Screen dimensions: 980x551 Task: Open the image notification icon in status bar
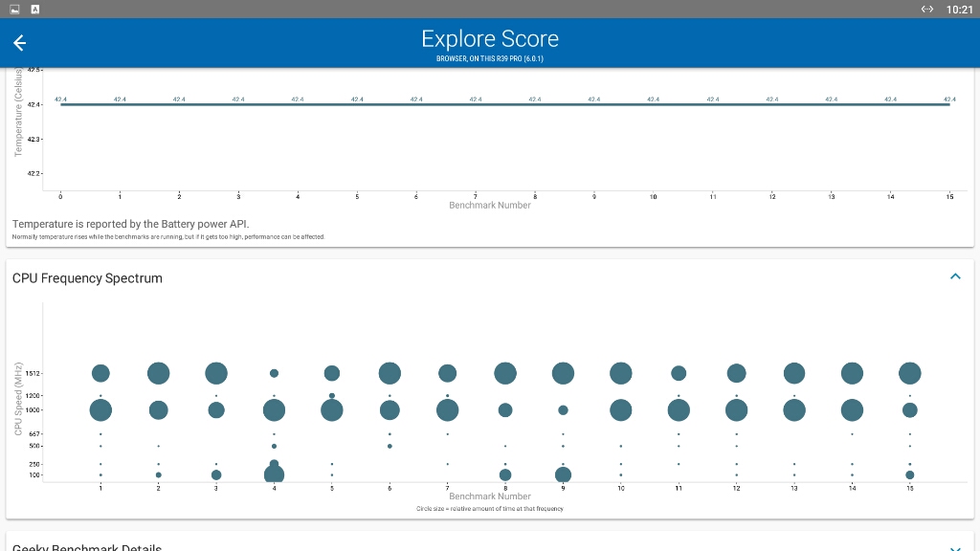pos(14,10)
